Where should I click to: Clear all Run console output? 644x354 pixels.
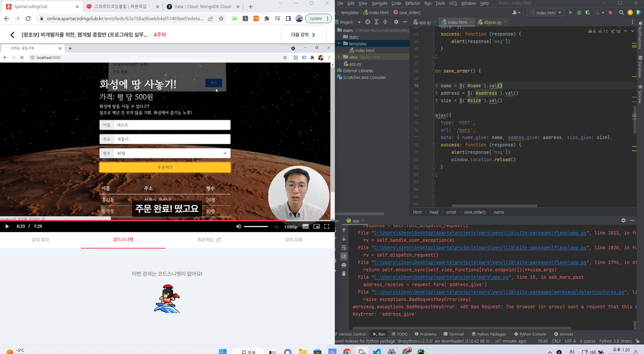tap(344, 274)
